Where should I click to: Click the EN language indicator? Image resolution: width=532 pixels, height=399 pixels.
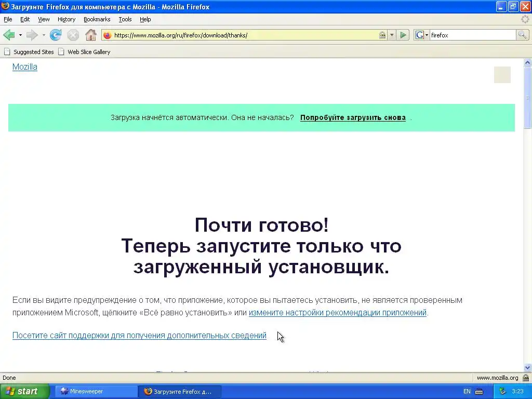467,391
